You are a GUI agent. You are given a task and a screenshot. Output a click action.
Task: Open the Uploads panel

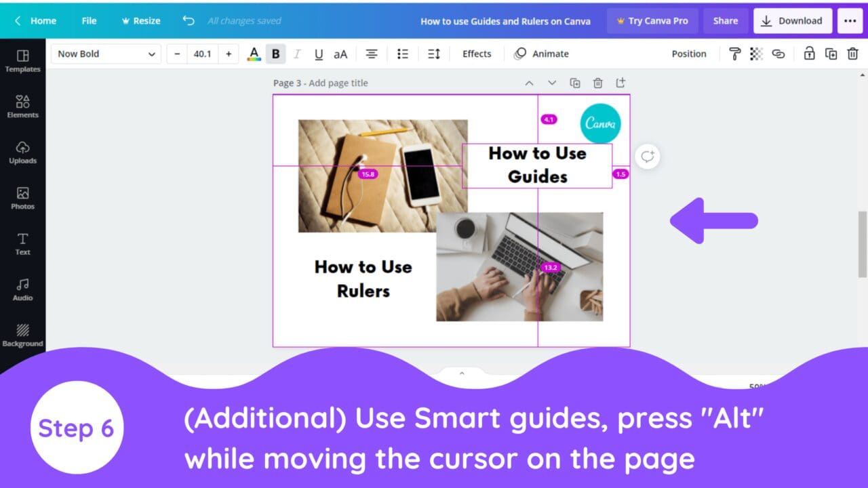[x=22, y=153]
